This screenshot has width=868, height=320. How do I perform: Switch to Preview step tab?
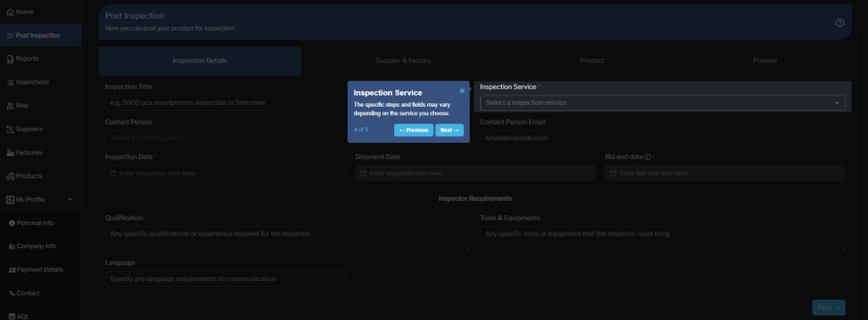point(765,61)
